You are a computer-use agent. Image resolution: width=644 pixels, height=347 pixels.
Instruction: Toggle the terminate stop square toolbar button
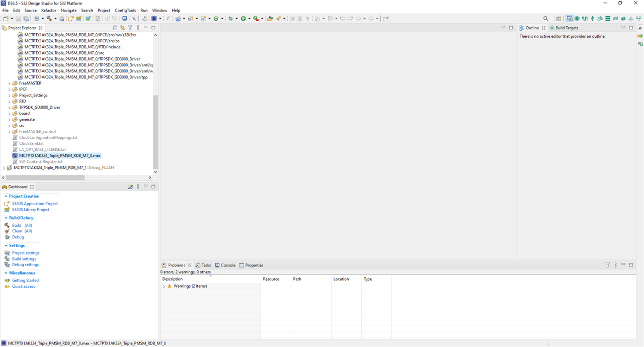click(154, 19)
